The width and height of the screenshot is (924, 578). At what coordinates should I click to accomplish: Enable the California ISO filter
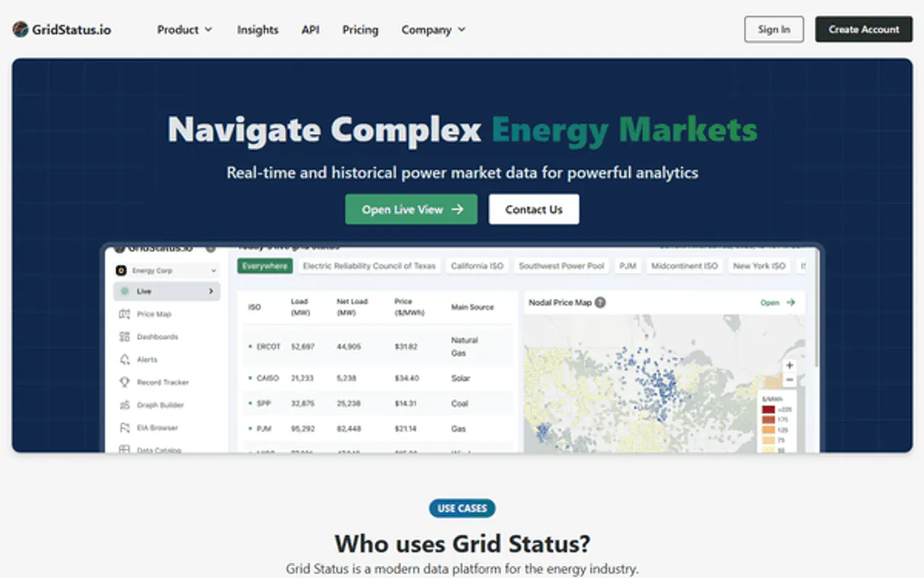click(x=477, y=265)
